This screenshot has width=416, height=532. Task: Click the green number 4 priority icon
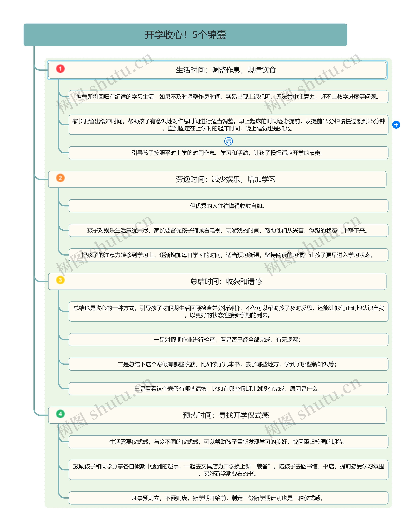pos(60,414)
